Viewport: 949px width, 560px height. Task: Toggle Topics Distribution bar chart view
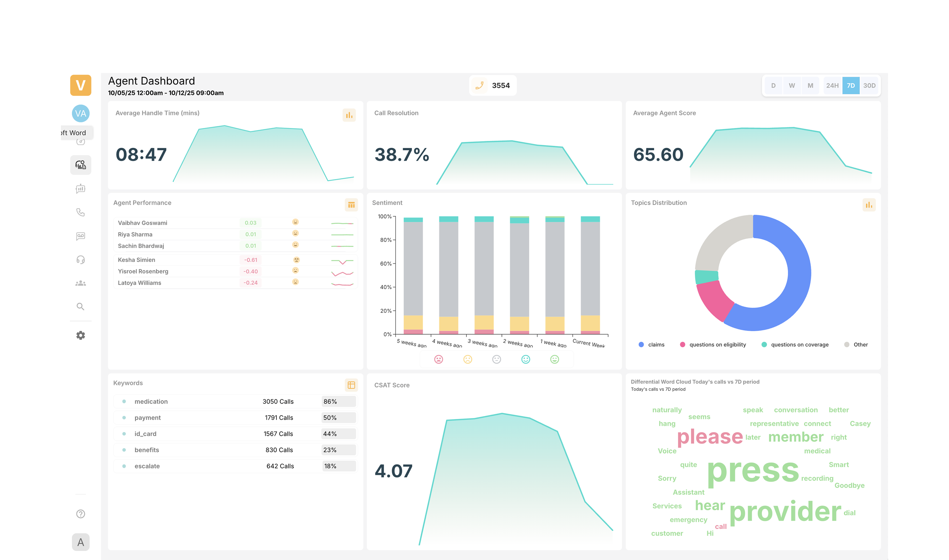click(x=869, y=205)
